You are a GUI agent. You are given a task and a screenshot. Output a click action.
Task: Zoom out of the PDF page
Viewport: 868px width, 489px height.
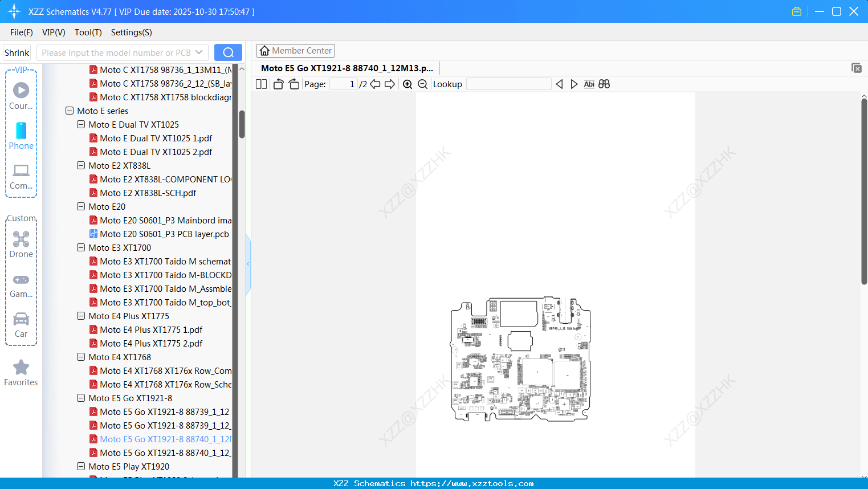click(422, 84)
